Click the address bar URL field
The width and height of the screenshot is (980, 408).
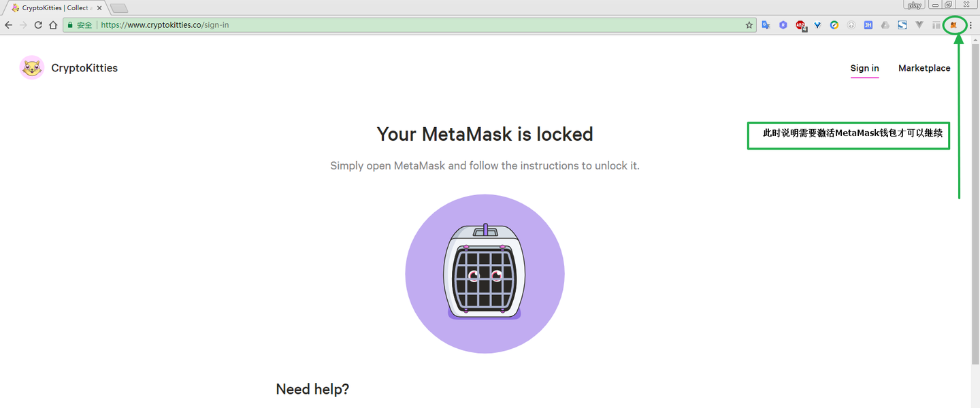[408, 25]
